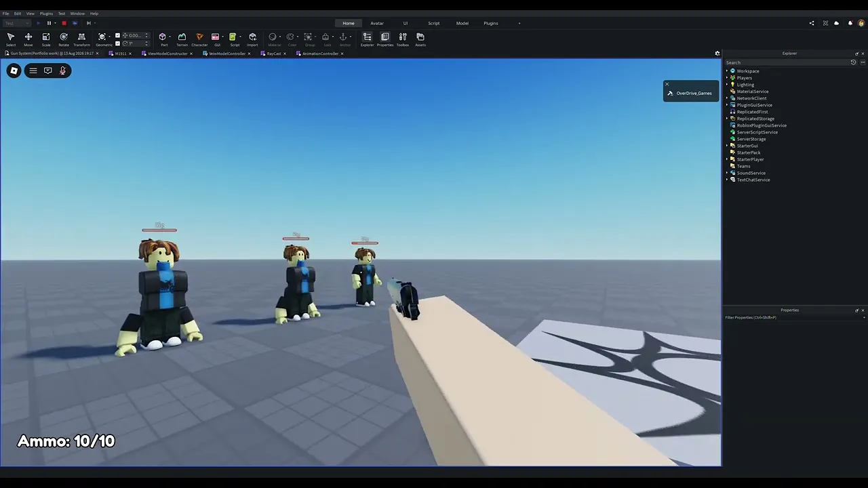Switch to the UI ribbon tab

pos(406,23)
